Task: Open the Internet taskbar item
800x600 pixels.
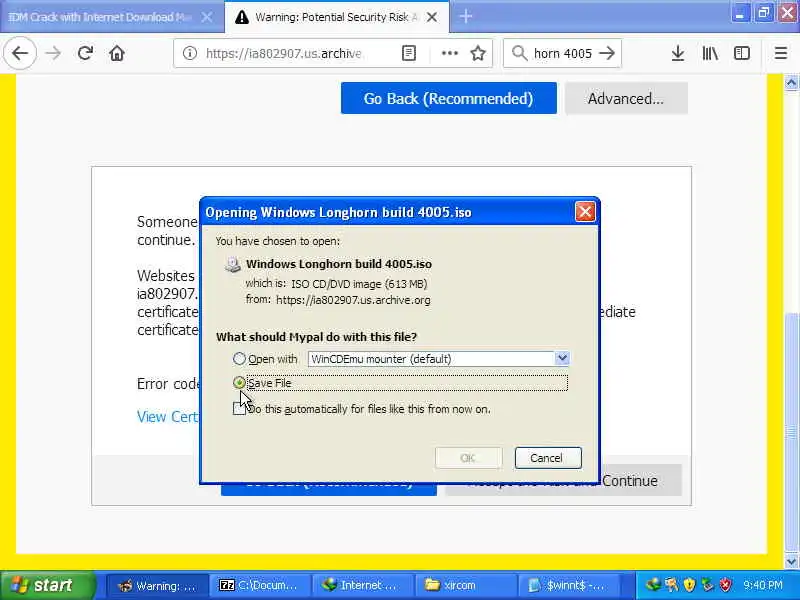Action: pyautogui.click(x=363, y=585)
